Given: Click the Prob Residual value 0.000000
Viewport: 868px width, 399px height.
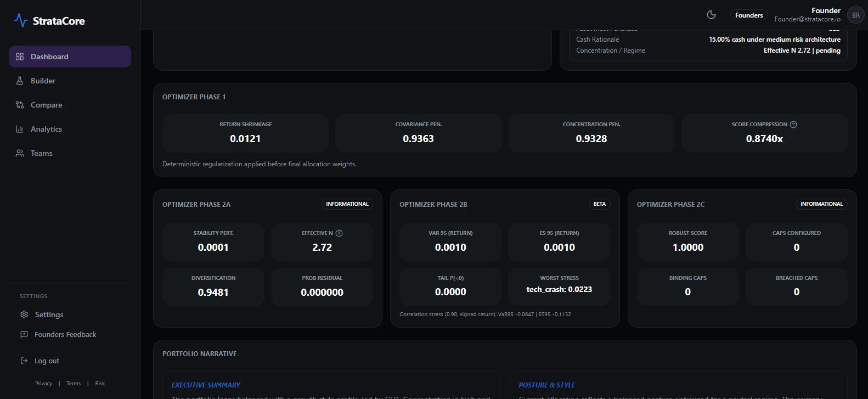Looking at the screenshot, I should (x=322, y=293).
